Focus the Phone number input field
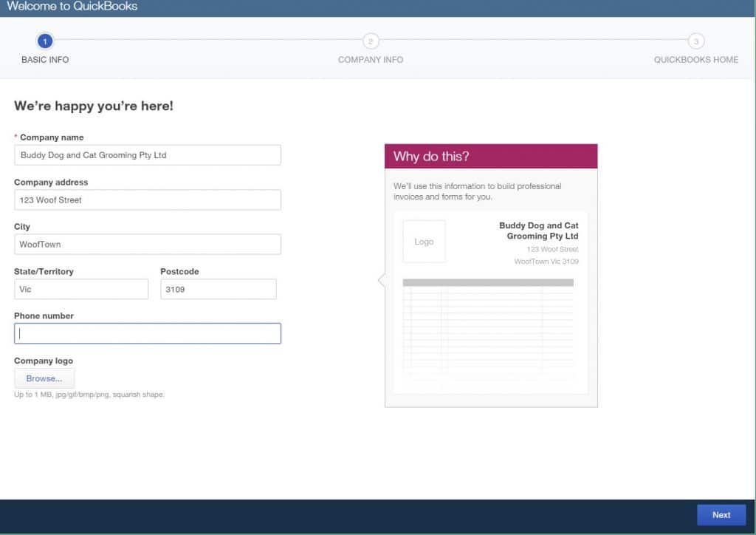Image resolution: width=756 pixels, height=535 pixels. click(148, 333)
